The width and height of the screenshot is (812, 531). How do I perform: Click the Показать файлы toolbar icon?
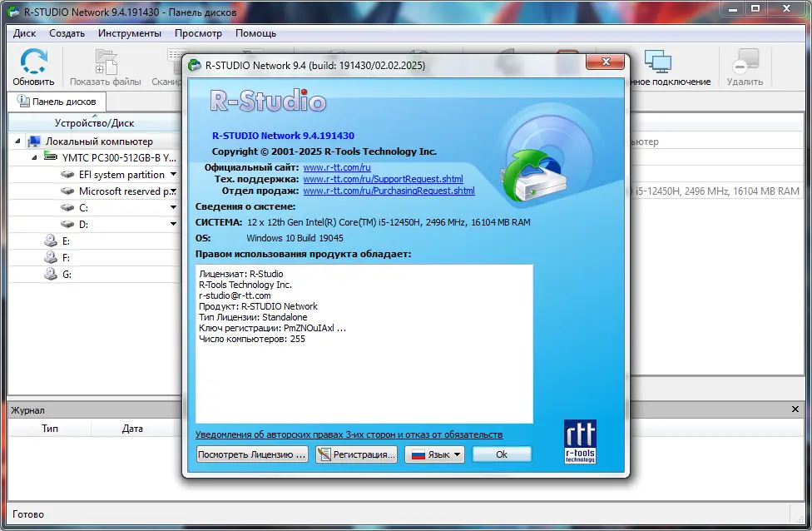[x=106, y=62]
